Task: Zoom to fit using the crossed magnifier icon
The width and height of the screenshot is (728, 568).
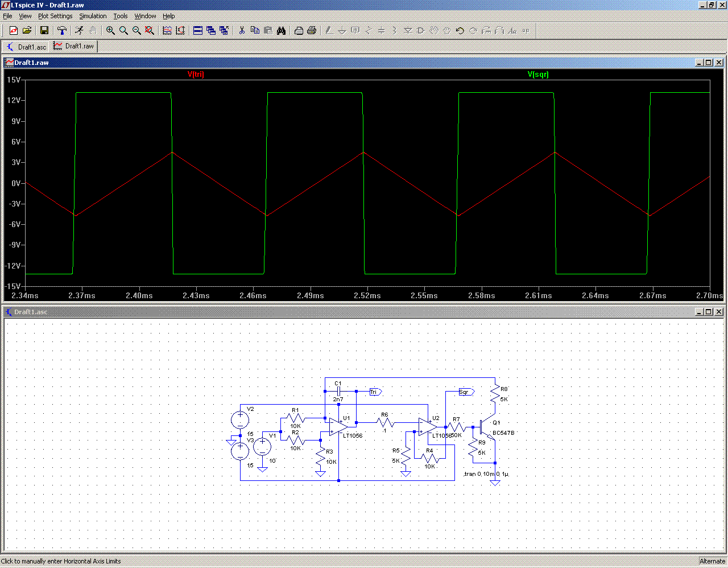Action: click(x=150, y=31)
